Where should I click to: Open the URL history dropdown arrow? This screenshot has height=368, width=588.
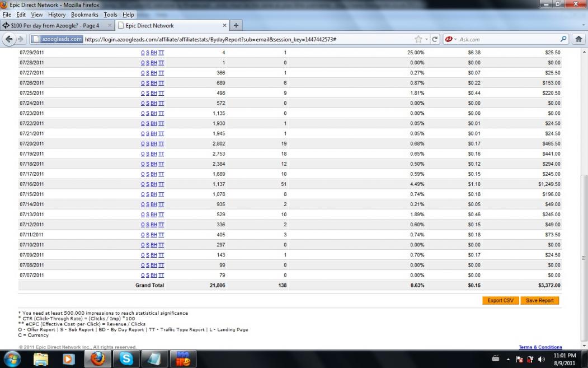click(x=427, y=39)
